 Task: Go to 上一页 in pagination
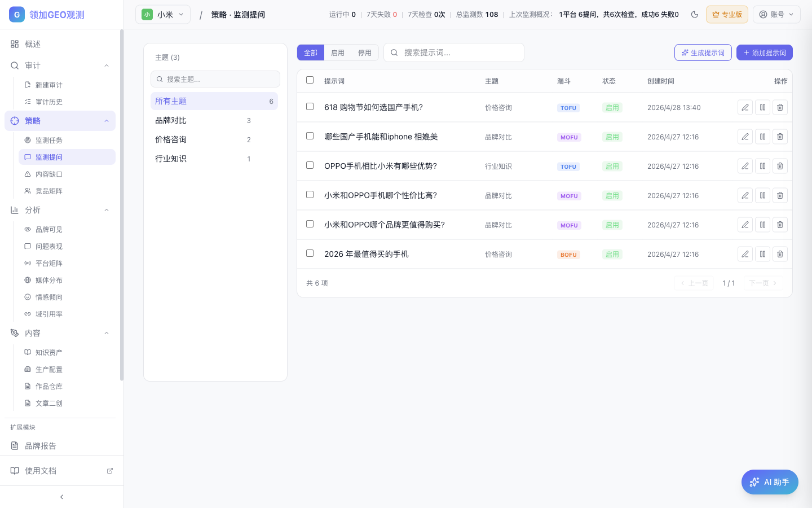click(x=694, y=283)
